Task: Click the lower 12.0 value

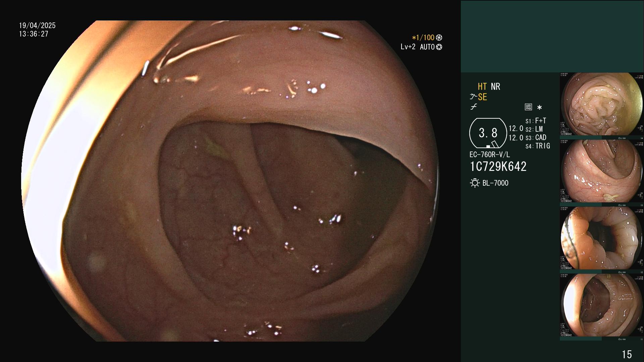Action: click(516, 138)
